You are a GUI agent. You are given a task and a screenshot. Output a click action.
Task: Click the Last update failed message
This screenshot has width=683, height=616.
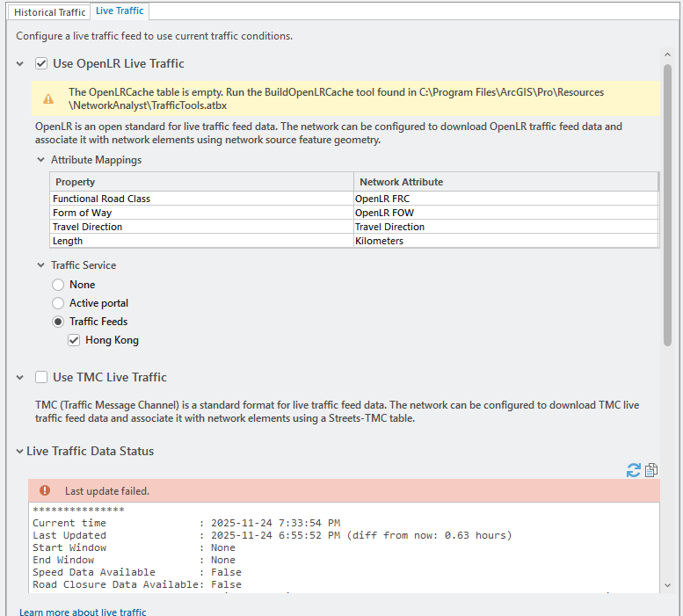pyautogui.click(x=107, y=491)
